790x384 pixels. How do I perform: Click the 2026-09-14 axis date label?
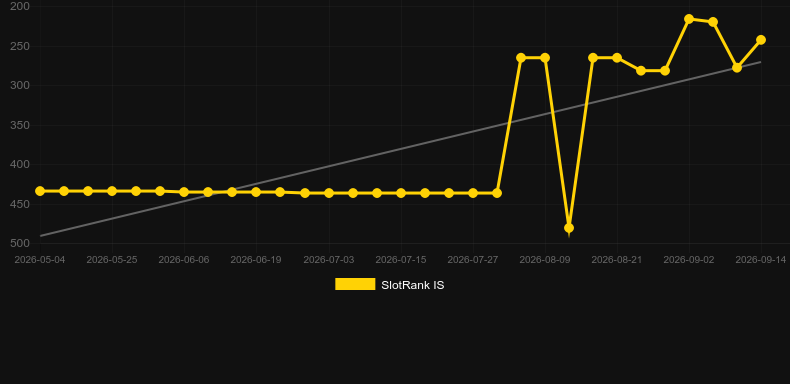(x=761, y=260)
